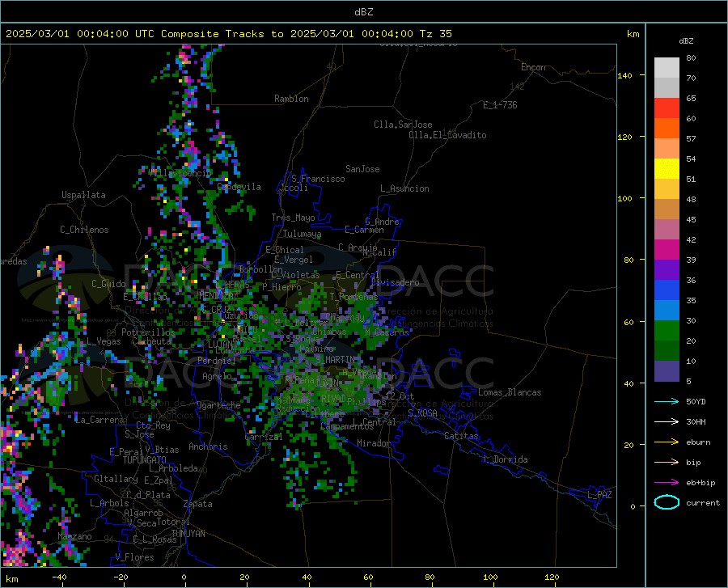Click the Zapata map label

pos(198,504)
